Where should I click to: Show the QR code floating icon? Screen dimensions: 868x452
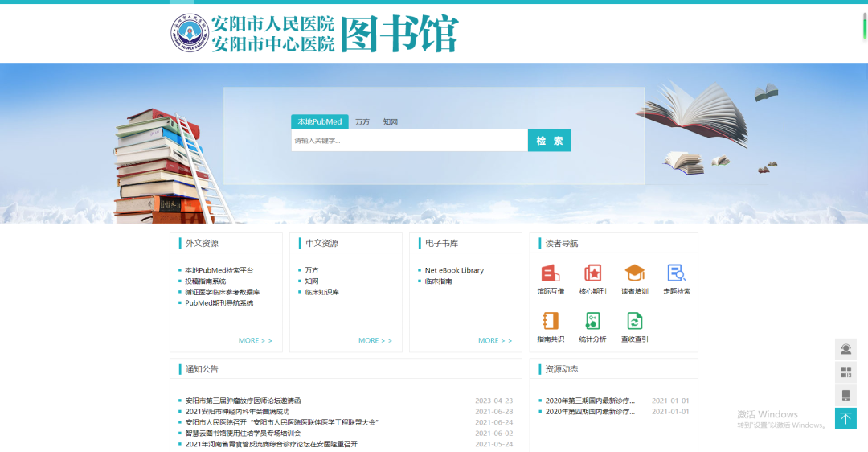(x=845, y=372)
